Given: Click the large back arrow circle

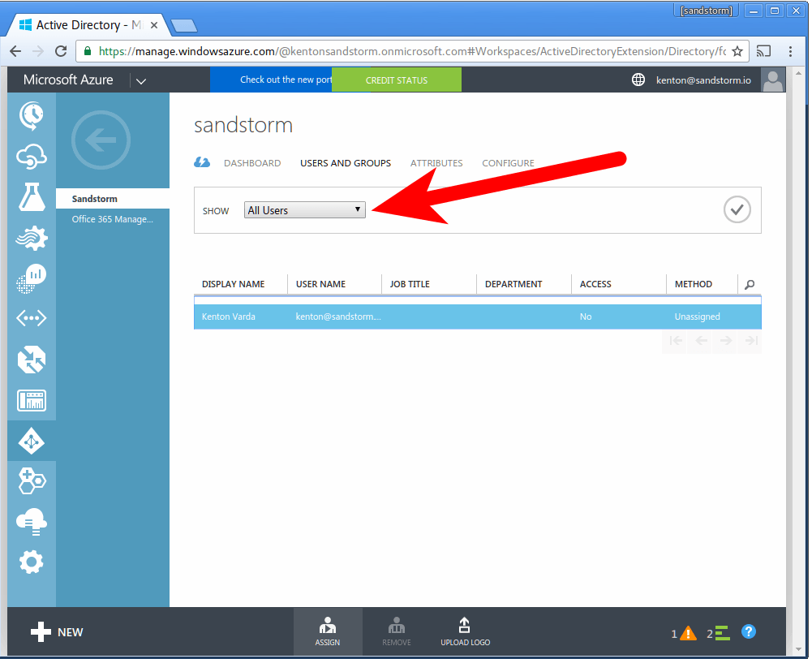Looking at the screenshot, I should 101,140.
